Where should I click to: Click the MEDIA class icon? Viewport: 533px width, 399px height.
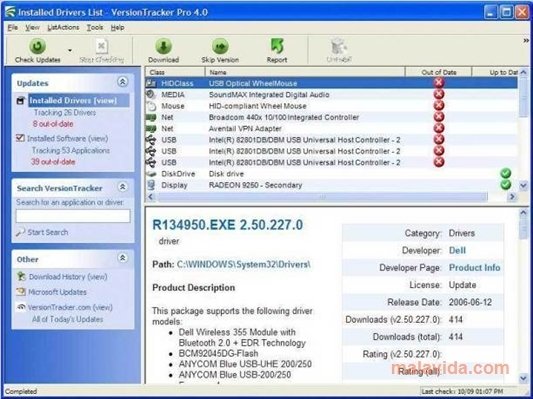(x=151, y=94)
